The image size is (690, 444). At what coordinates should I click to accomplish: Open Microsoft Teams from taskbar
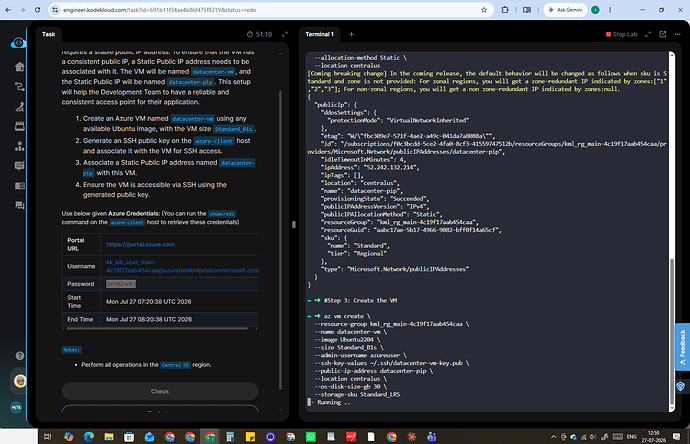432,437
